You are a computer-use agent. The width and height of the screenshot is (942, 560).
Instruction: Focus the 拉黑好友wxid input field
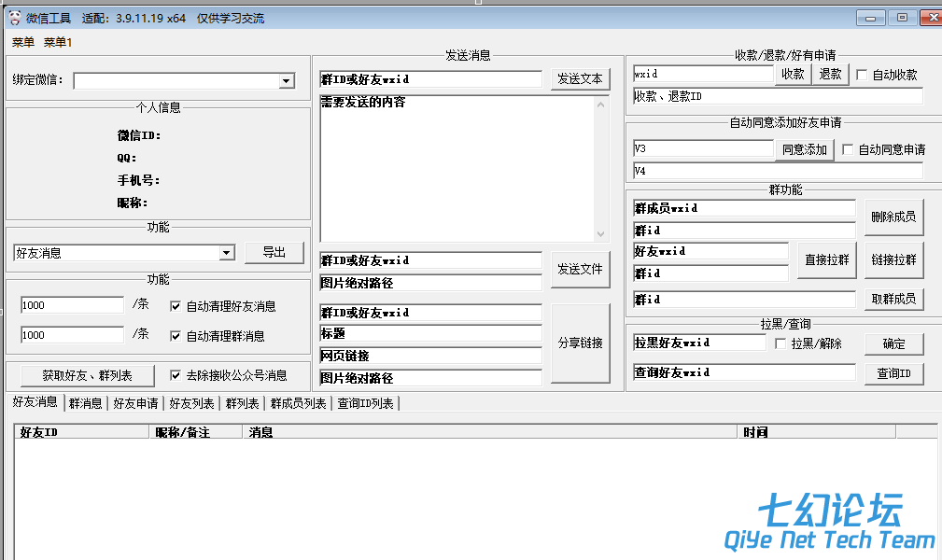pos(700,343)
